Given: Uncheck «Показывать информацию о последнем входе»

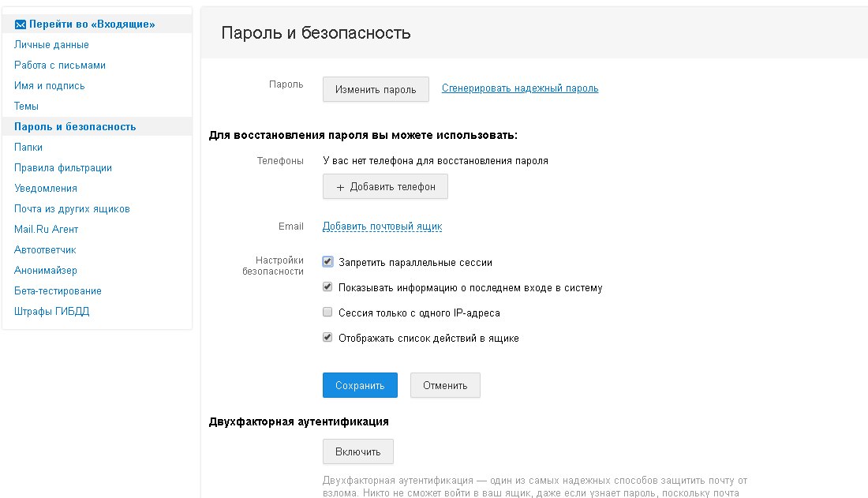Looking at the screenshot, I should pos(327,287).
